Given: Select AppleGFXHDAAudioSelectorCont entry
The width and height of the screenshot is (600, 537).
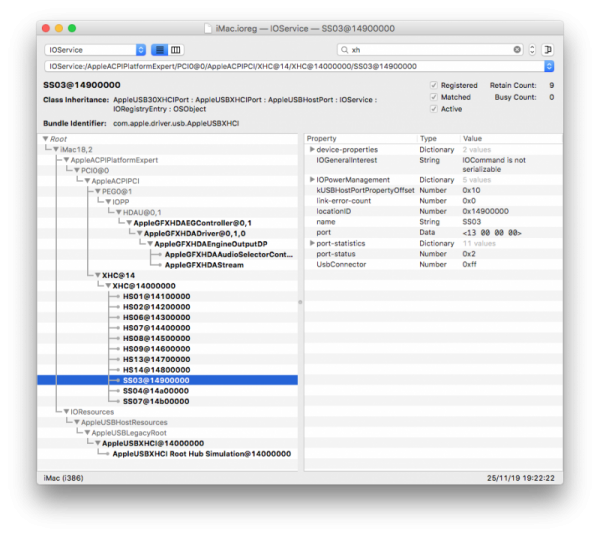Looking at the screenshot, I should coord(228,254).
